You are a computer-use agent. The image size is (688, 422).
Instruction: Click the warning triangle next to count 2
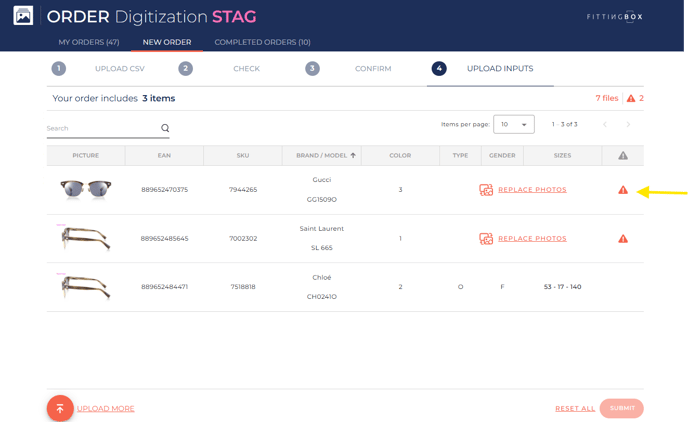coord(631,98)
